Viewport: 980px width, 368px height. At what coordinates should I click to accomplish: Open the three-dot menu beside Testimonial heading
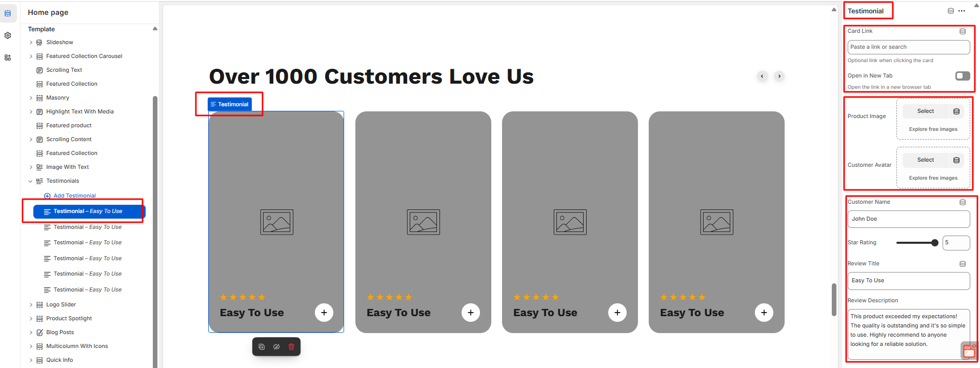coord(962,11)
